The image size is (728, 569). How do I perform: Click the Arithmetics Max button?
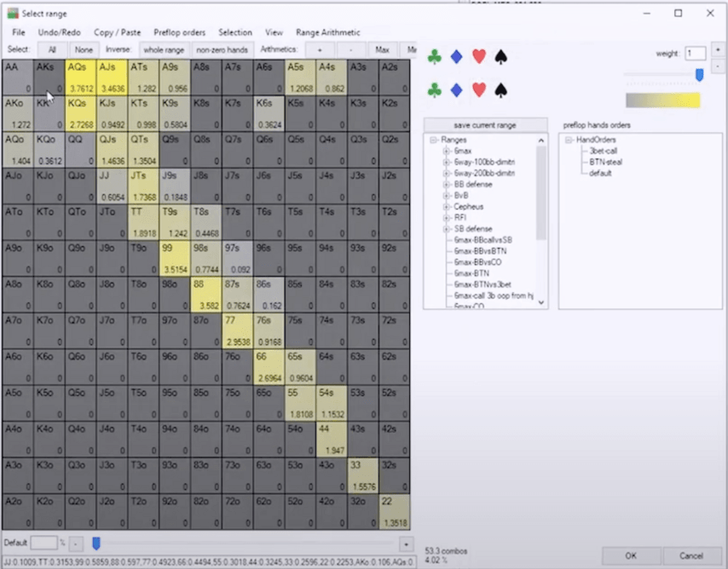pos(382,49)
